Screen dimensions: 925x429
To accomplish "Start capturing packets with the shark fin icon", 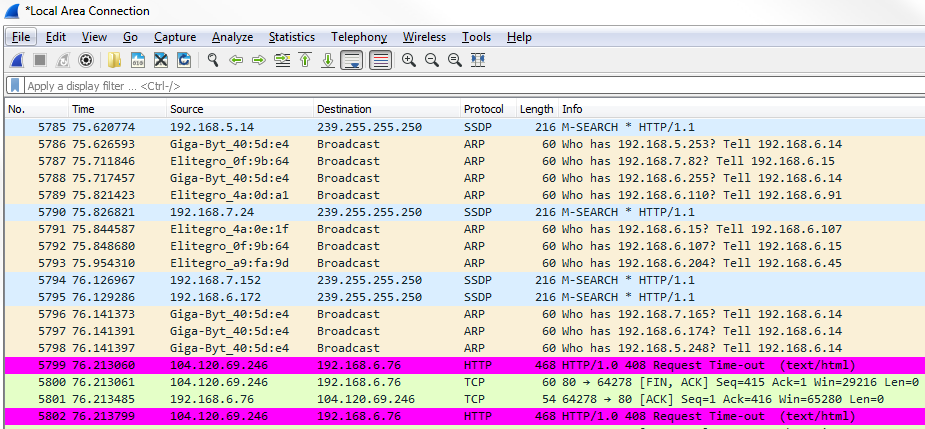I will (18, 60).
